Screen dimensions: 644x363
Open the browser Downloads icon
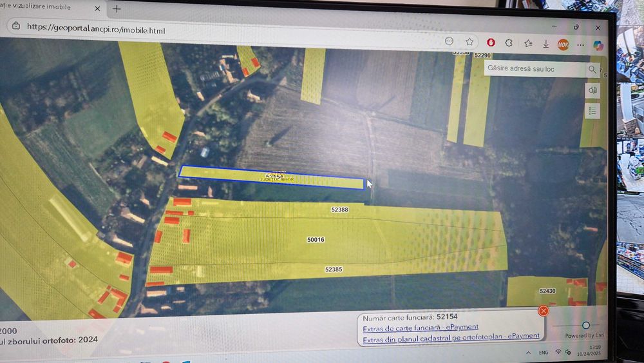546,44
